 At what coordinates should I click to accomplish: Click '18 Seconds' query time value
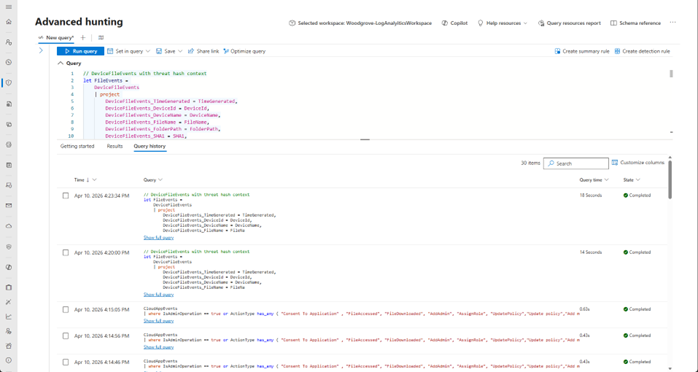coord(591,195)
